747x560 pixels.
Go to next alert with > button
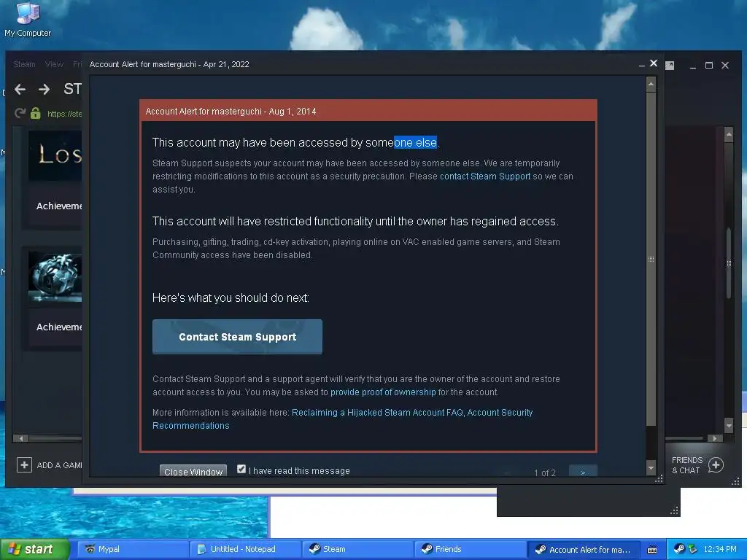point(583,471)
